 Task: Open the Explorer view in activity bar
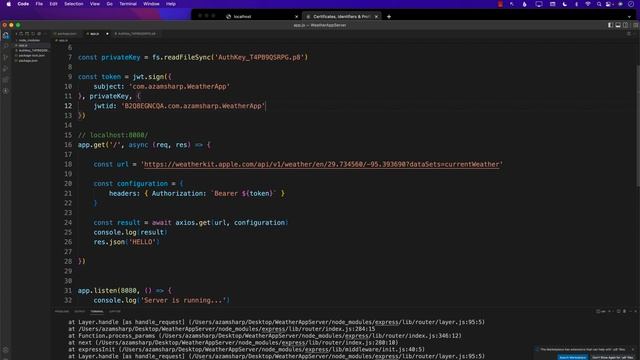coord(6,36)
